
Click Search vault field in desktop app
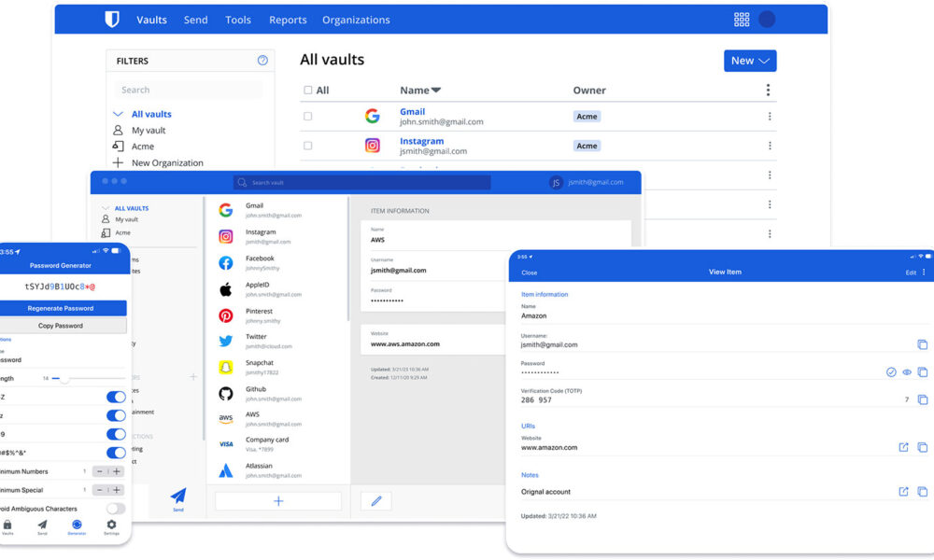click(362, 182)
